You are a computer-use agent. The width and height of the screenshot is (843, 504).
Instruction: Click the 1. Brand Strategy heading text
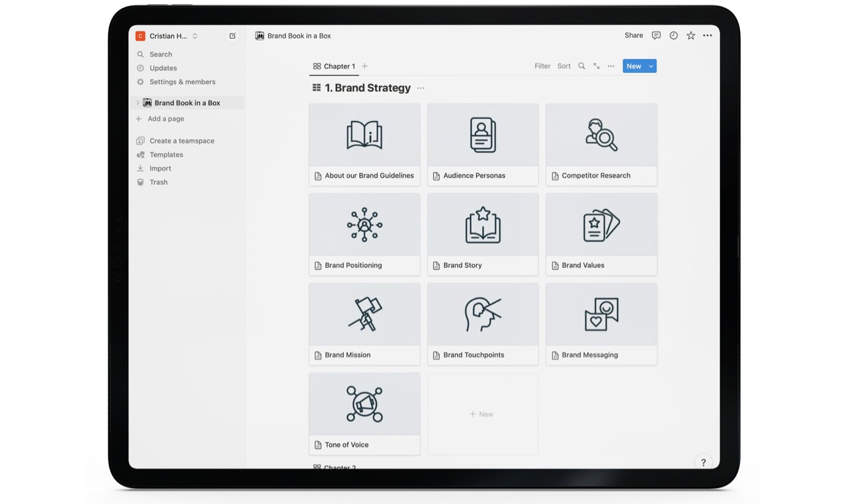367,88
